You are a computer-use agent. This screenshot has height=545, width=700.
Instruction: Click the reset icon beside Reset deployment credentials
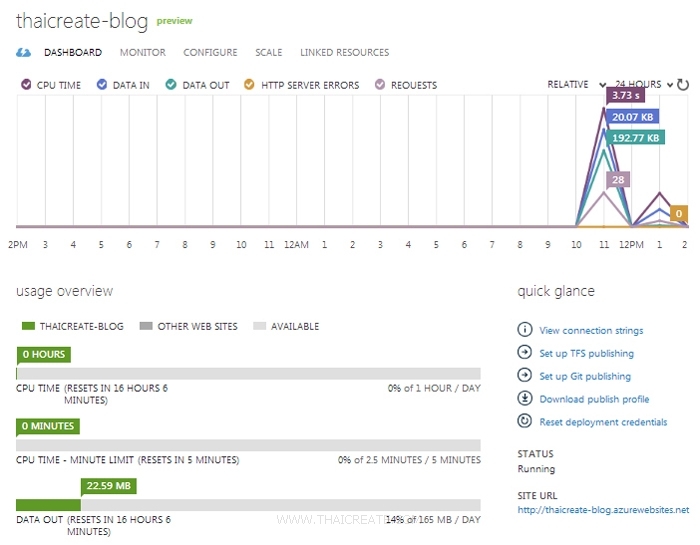pos(525,420)
